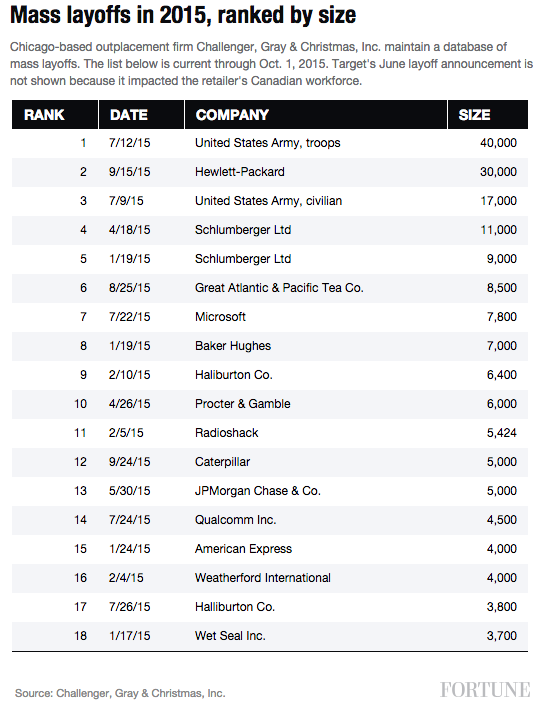545x710 pixels.
Task: Click the 7/12/15 date cell
Action: coord(129,143)
